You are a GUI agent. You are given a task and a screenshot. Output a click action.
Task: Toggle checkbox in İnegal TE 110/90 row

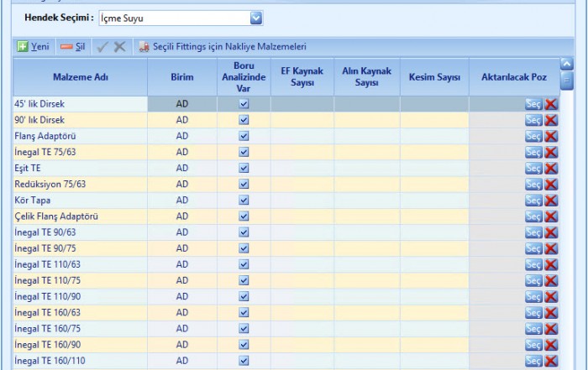coord(244,296)
